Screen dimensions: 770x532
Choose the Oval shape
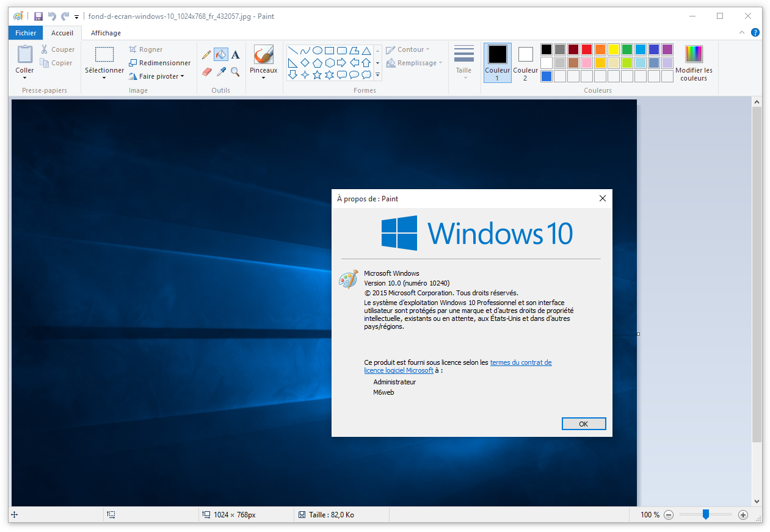pyautogui.click(x=318, y=51)
